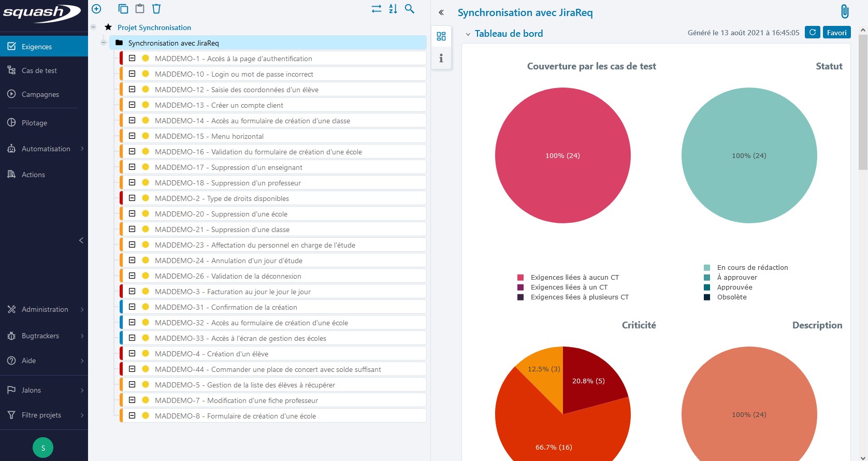Click the Statut pie chart 100% (24)
Viewport: 868px width, 461px height.
tap(749, 155)
